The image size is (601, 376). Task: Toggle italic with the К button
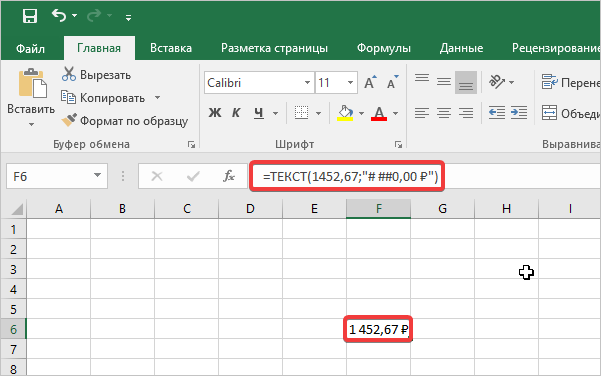(x=236, y=113)
